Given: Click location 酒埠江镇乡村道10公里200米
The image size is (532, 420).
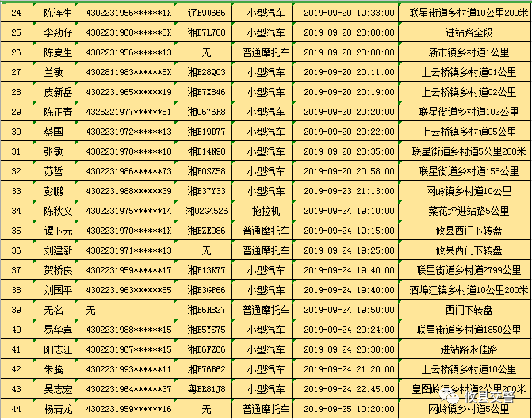Looking at the screenshot, I should pyautogui.click(x=469, y=290).
